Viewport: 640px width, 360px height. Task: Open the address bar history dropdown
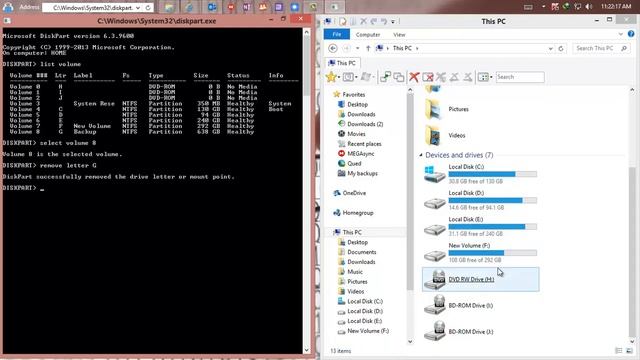point(550,49)
